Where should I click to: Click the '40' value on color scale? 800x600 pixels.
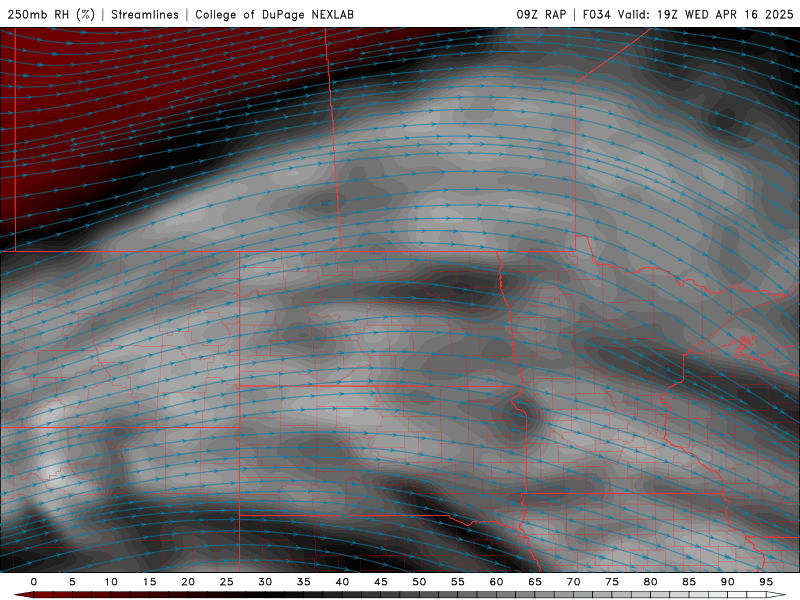pyautogui.click(x=342, y=582)
